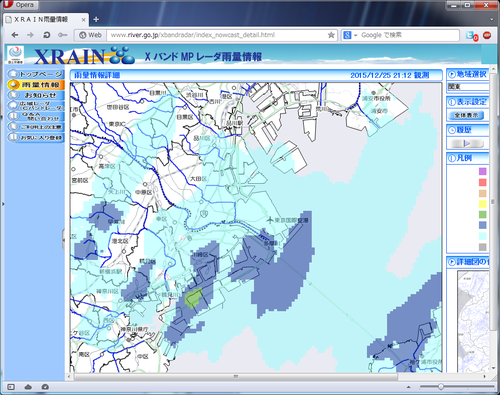Image resolution: width=500 pixels, height=395 pixels.
Task: Click the red stop extension icon
Action: 487,35
